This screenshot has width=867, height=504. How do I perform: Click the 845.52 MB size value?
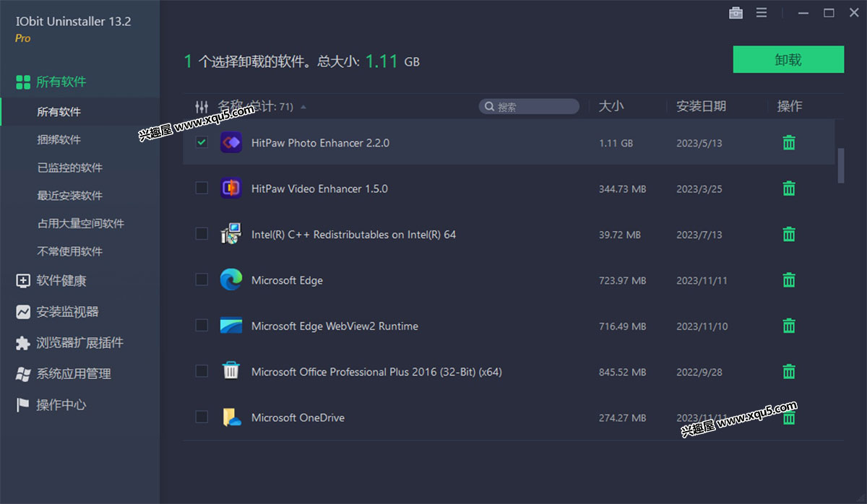(622, 372)
